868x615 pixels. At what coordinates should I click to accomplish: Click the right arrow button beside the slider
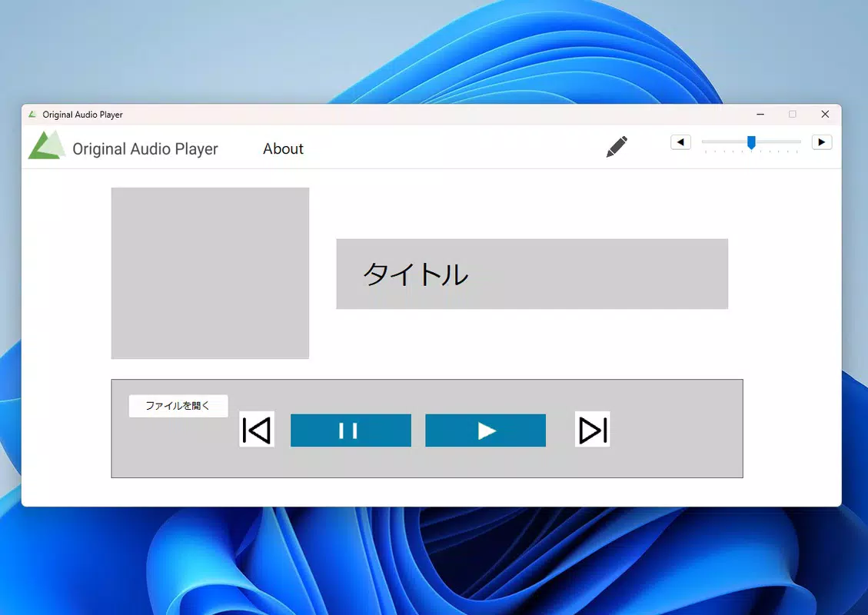822,142
